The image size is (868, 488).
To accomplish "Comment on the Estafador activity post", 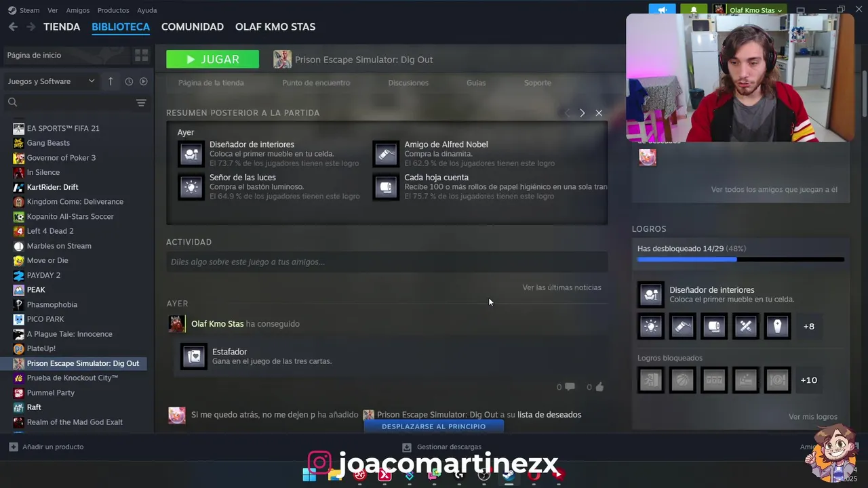I will [570, 387].
